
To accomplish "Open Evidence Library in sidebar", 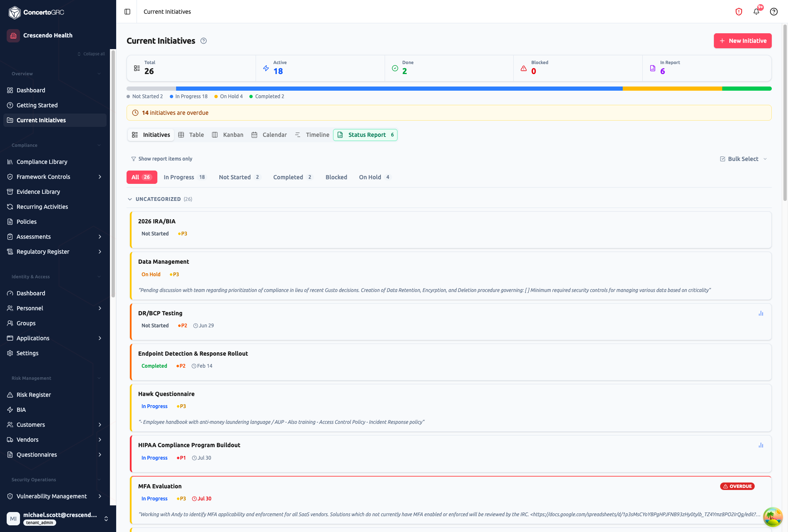I will pyautogui.click(x=55, y=192).
